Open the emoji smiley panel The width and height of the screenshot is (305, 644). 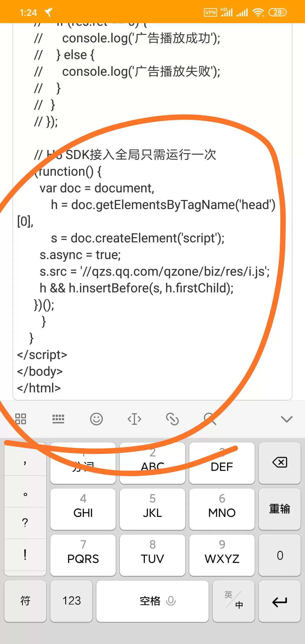(x=96, y=419)
